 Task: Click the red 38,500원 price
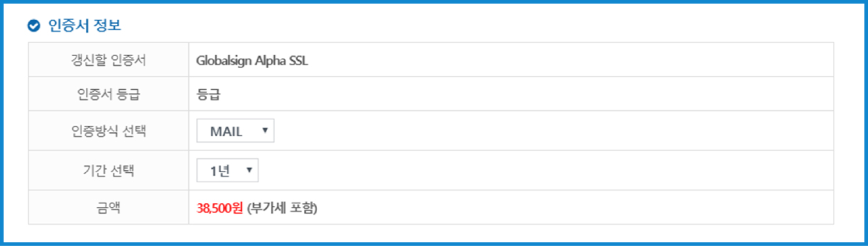(x=220, y=208)
